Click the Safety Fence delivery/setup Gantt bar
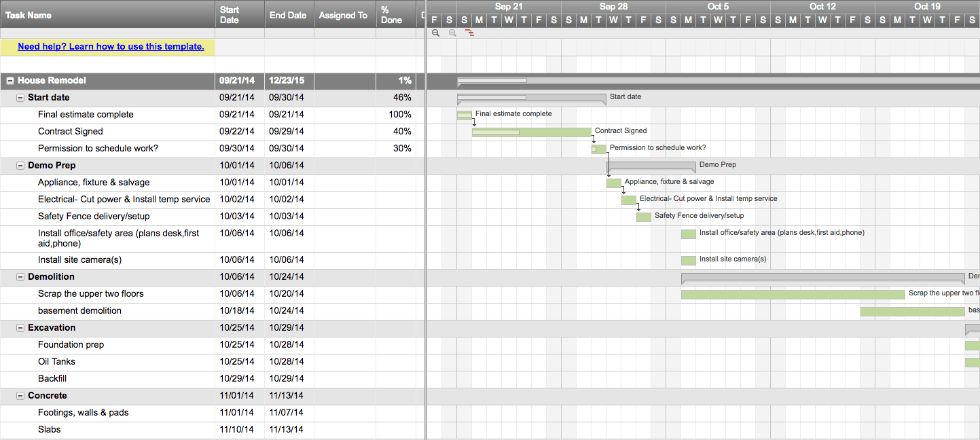 click(643, 217)
